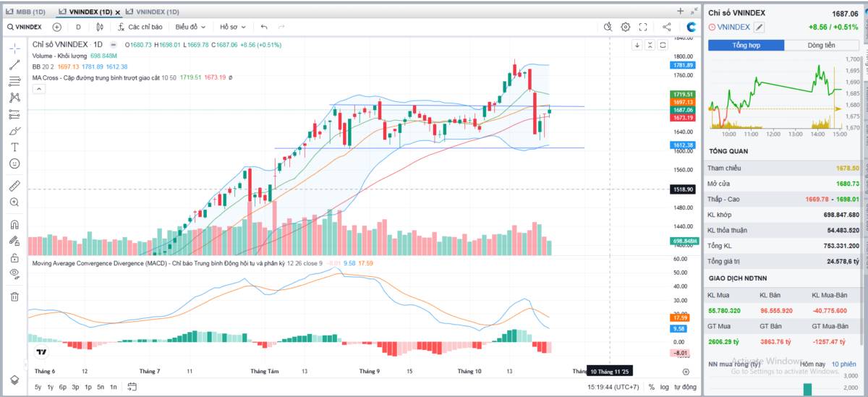Switch to the MBB (1D) tab

click(x=27, y=12)
